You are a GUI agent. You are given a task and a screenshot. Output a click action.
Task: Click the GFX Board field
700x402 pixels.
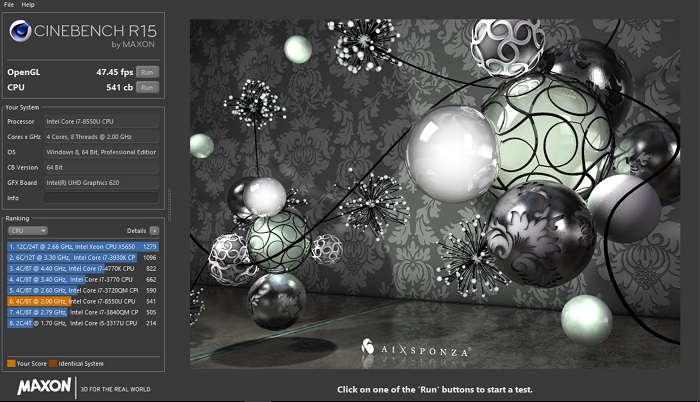101,183
